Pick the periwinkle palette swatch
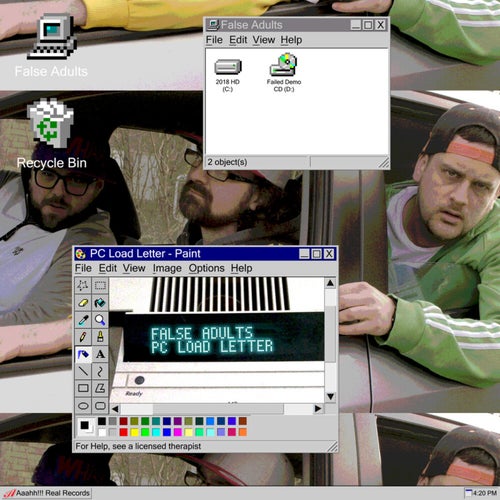This screenshot has height=500, width=500. tap(221, 432)
